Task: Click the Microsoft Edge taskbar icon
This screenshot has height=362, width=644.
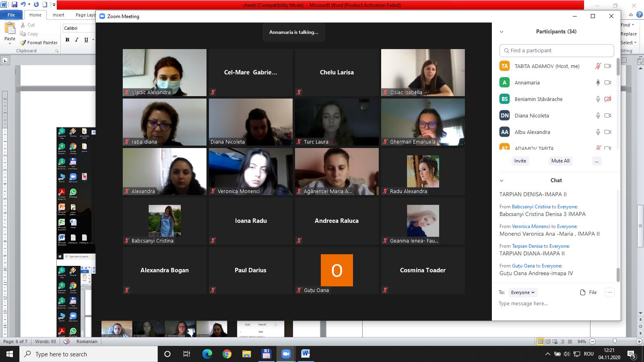Action: (207, 354)
